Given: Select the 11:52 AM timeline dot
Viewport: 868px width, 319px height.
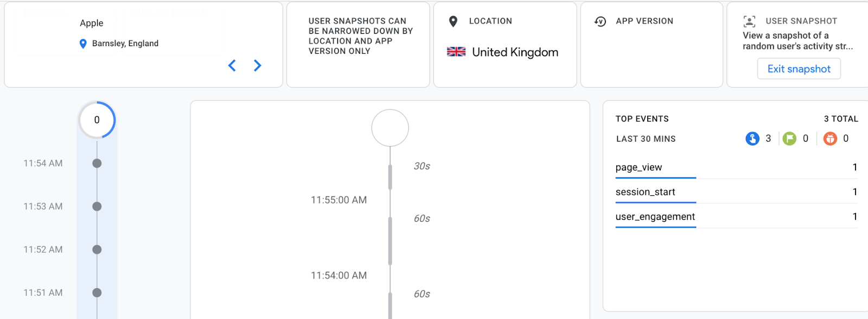Looking at the screenshot, I should [x=97, y=250].
